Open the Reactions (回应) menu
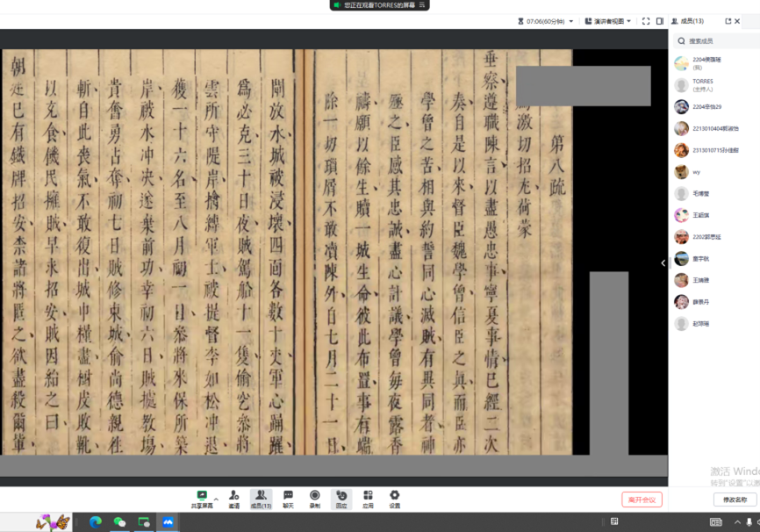760x532 pixels. pyautogui.click(x=341, y=498)
